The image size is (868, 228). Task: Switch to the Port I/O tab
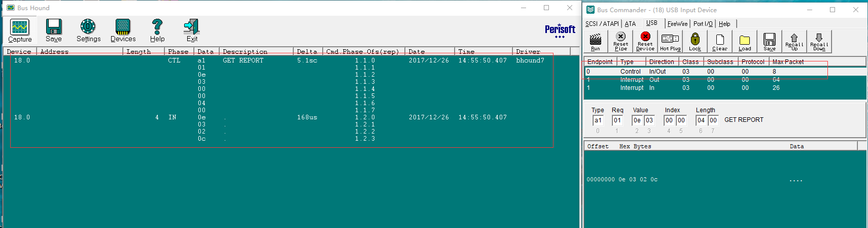pyautogui.click(x=703, y=24)
